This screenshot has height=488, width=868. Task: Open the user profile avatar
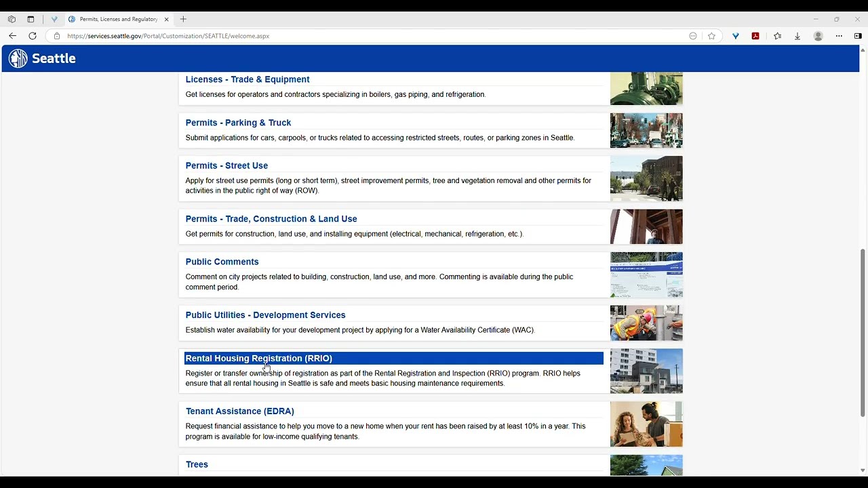coord(818,36)
